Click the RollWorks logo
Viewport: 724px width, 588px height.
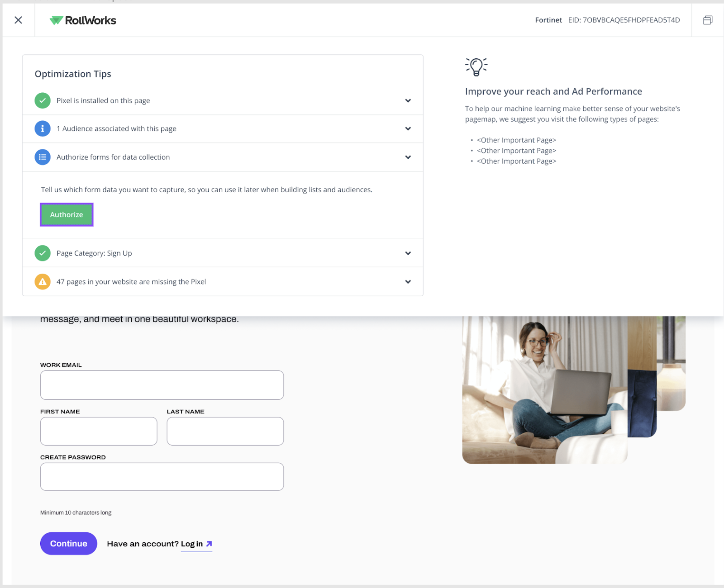pos(83,20)
